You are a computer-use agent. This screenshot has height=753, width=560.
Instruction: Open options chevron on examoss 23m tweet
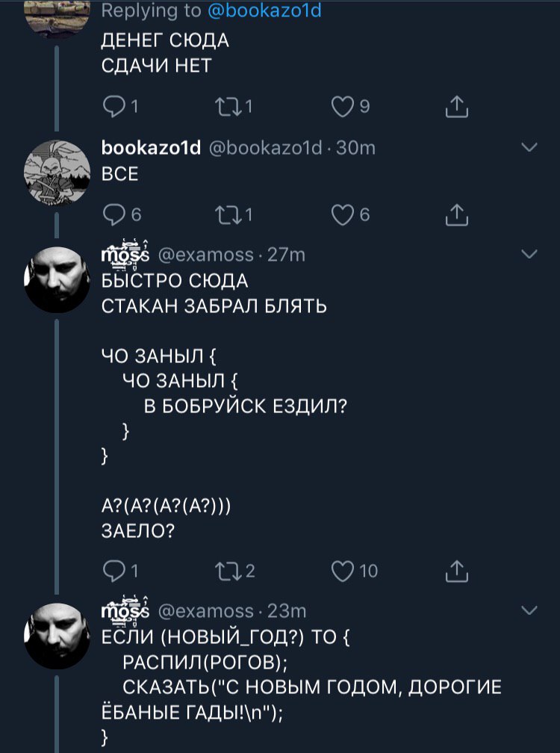coord(529,610)
